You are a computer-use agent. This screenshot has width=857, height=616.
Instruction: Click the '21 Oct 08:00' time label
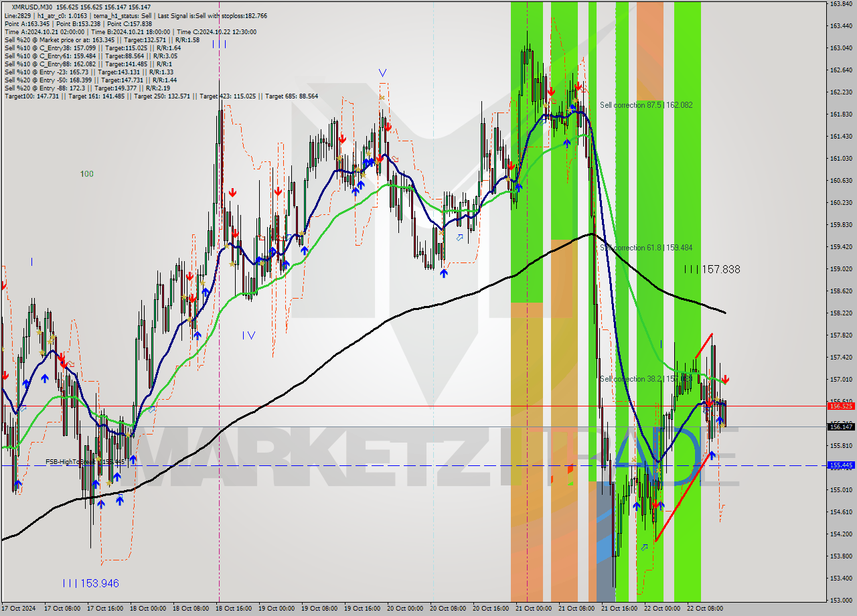[x=576, y=609]
